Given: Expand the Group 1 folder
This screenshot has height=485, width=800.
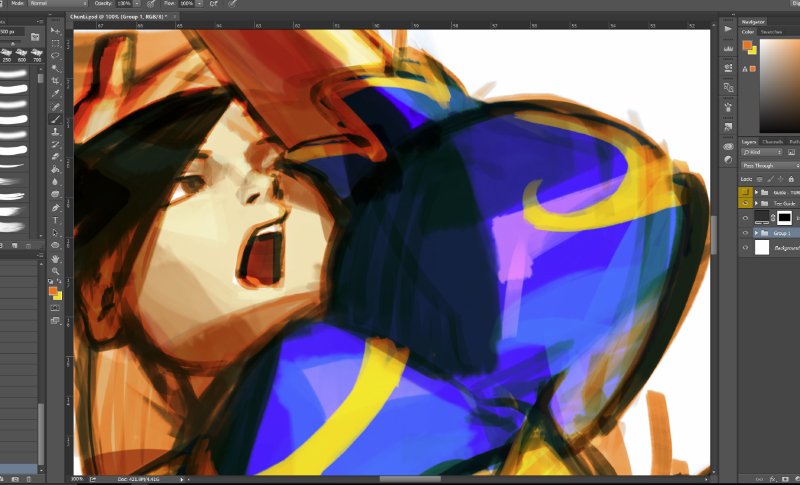Looking at the screenshot, I should click(757, 233).
